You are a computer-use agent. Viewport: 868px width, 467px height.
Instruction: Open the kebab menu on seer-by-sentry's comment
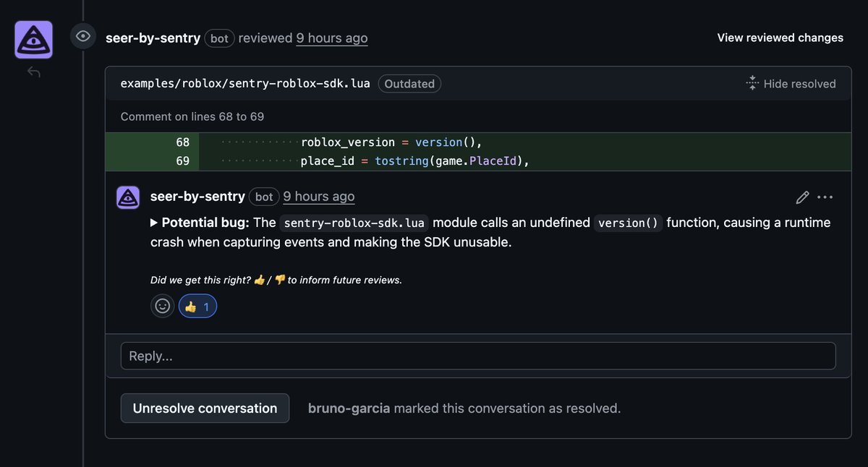825,197
